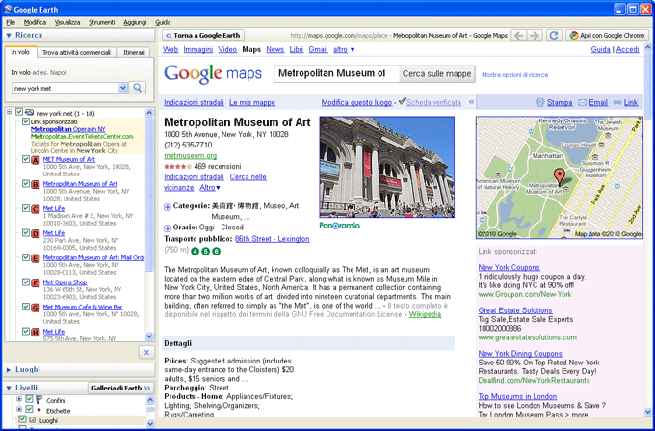Toggle the Link sponsorizzato checkbox
The width and height of the screenshot is (655, 431).
point(25,122)
